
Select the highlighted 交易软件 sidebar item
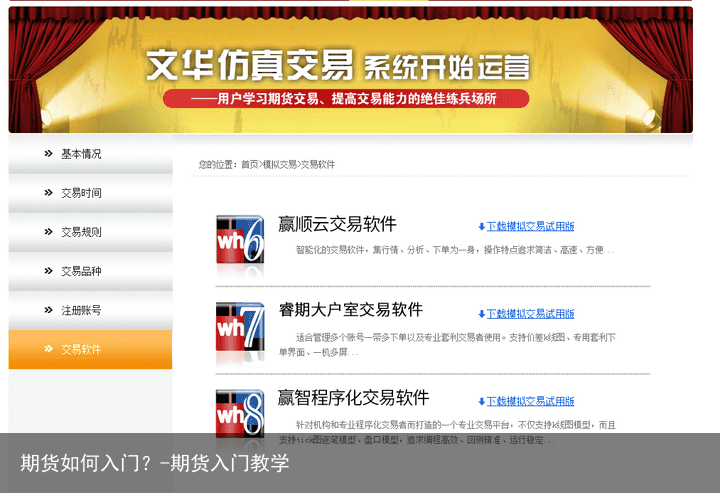pyautogui.click(x=81, y=349)
